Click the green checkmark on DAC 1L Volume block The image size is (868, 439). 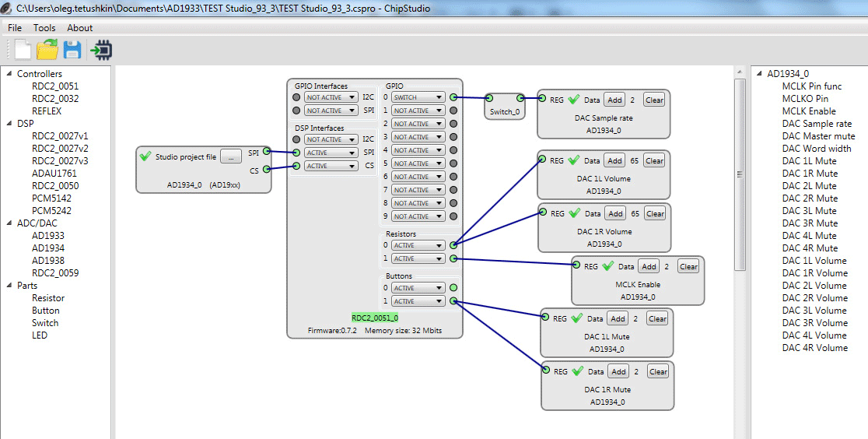tap(573, 160)
